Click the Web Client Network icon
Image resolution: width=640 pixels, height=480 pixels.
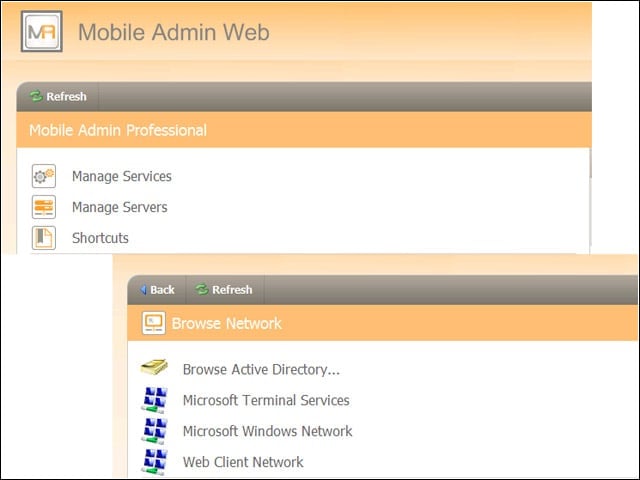click(x=155, y=462)
